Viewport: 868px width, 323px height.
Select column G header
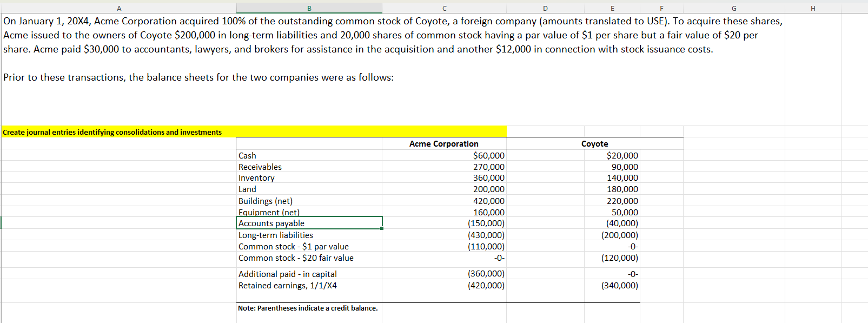[734, 8]
